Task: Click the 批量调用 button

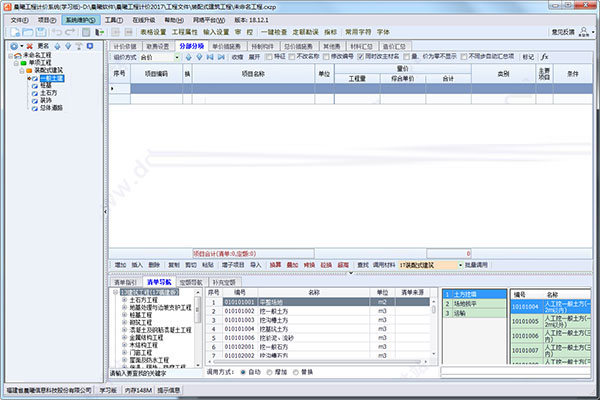Action: 476,265
